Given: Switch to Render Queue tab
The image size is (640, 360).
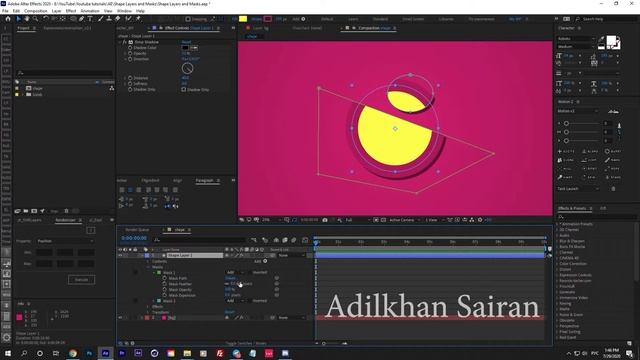Looking at the screenshot, I should [137, 230].
